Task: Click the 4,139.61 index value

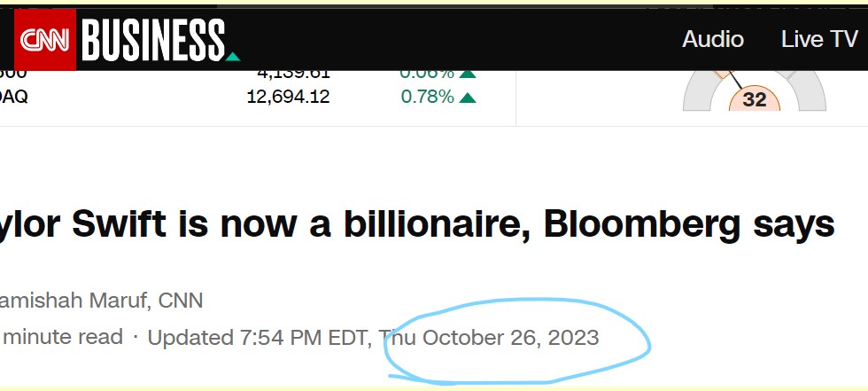Action: point(293,74)
